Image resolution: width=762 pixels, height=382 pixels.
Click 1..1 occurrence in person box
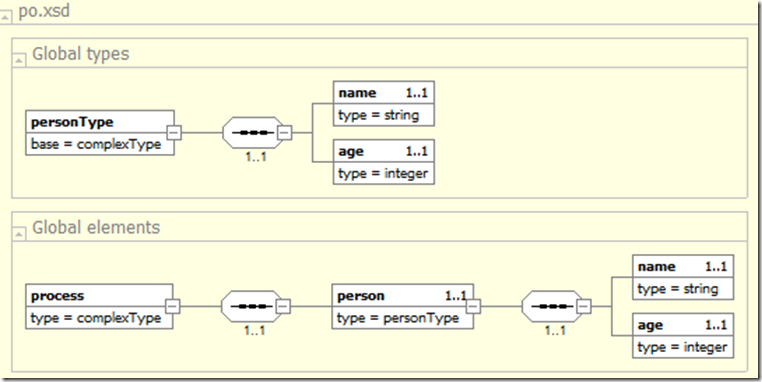tap(456, 295)
